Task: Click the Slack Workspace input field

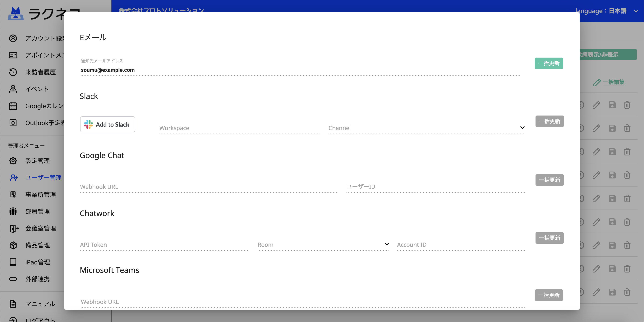Action: coord(240,128)
